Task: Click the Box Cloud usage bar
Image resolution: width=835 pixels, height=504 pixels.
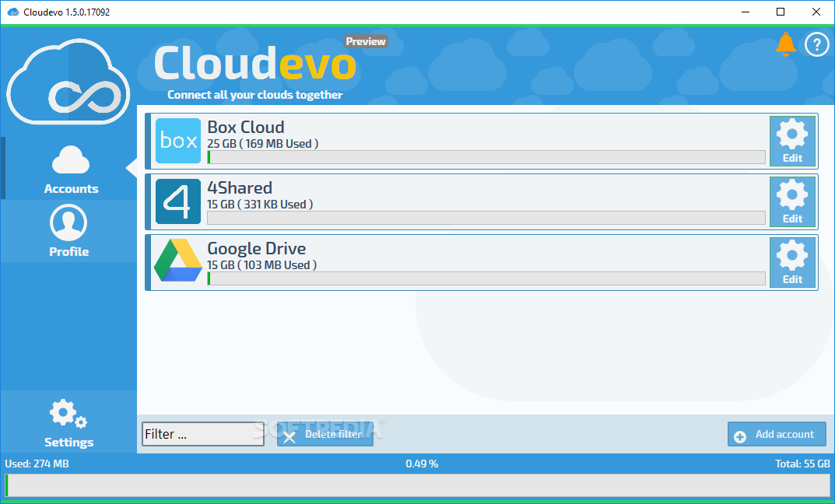Action: [486, 157]
